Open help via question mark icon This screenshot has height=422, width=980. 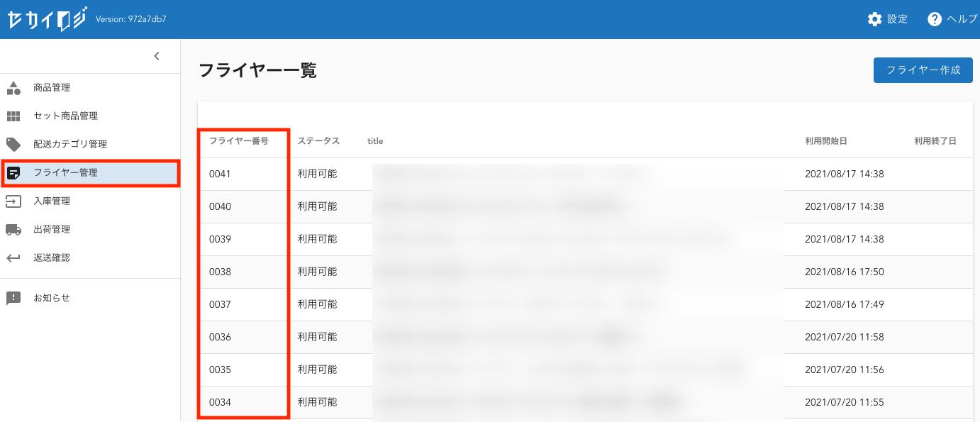935,19
